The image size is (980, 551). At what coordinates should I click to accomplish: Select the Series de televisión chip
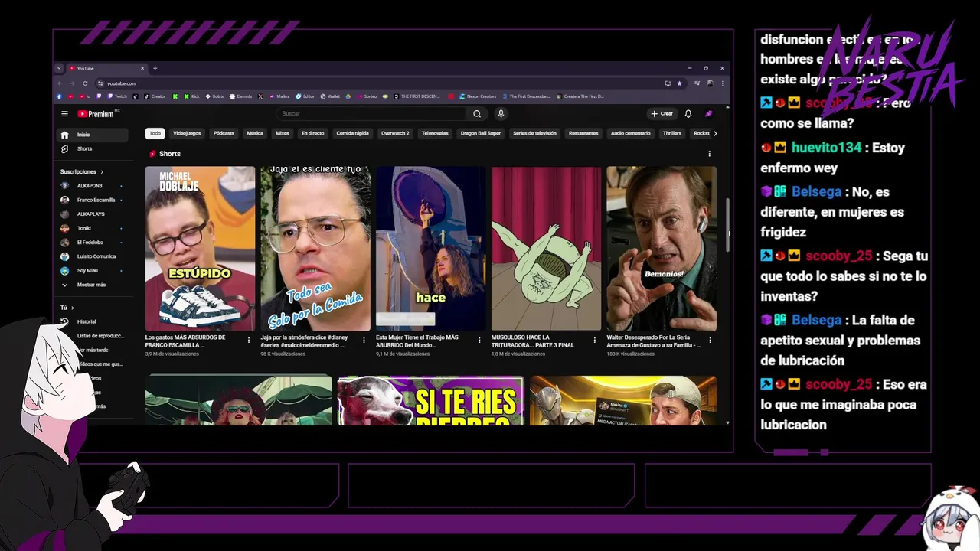click(534, 133)
